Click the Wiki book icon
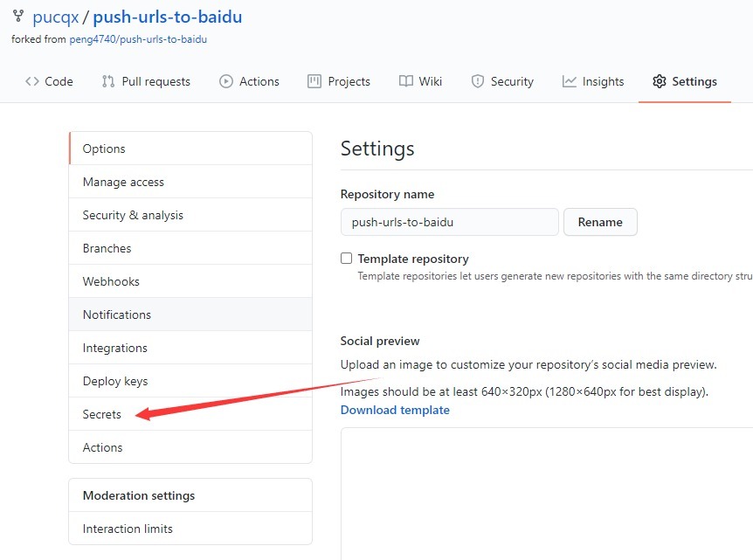 [x=406, y=81]
